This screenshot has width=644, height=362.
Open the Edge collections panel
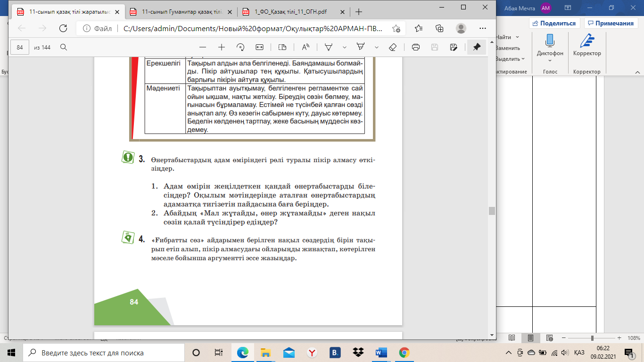(439, 28)
